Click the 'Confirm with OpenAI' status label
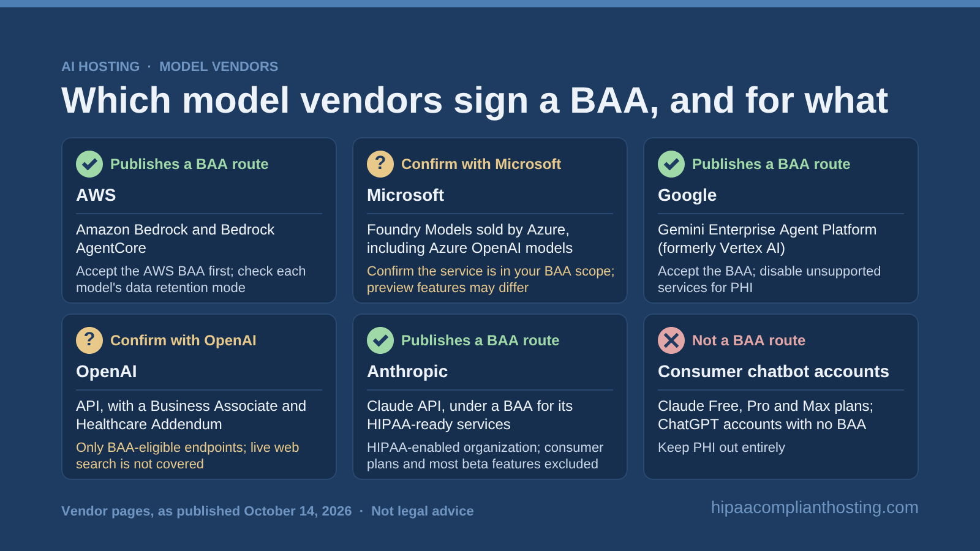 click(183, 340)
